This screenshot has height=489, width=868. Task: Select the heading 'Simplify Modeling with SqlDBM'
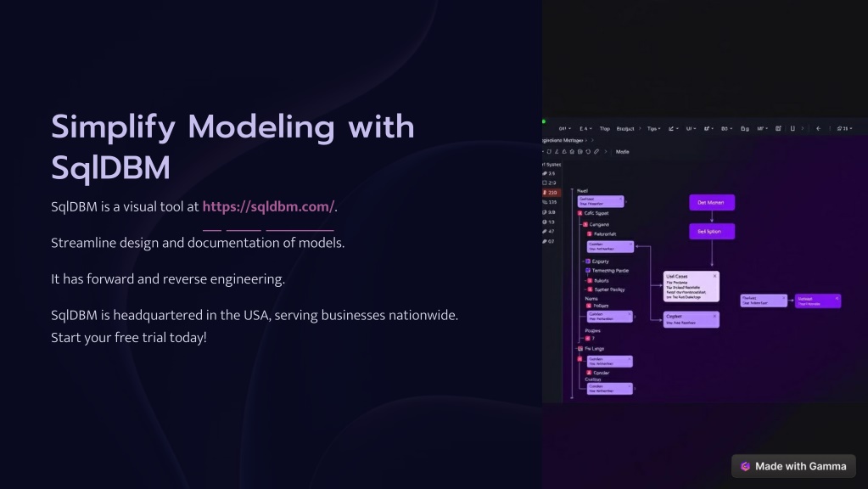click(232, 147)
